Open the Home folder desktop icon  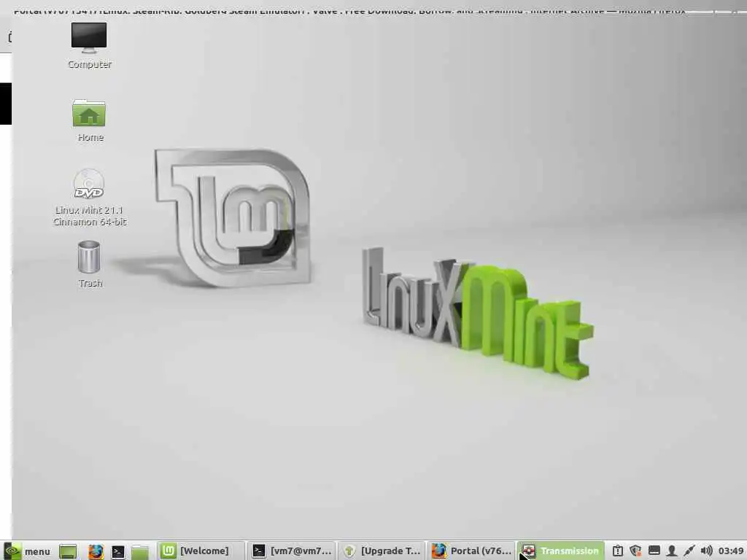point(89,120)
